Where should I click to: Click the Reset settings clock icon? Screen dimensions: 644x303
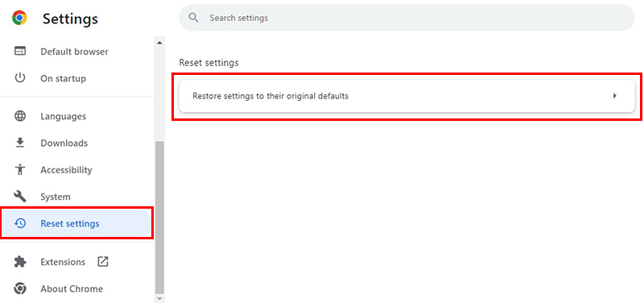(x=19, y=223)
